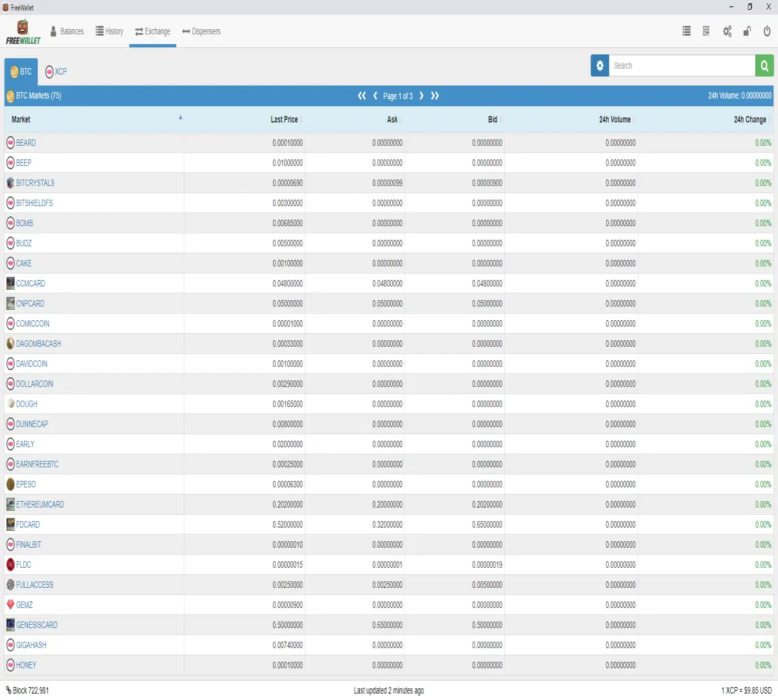Click the FLDC asset icon
This screenshot has width=778, height=700.
[10, 565]
